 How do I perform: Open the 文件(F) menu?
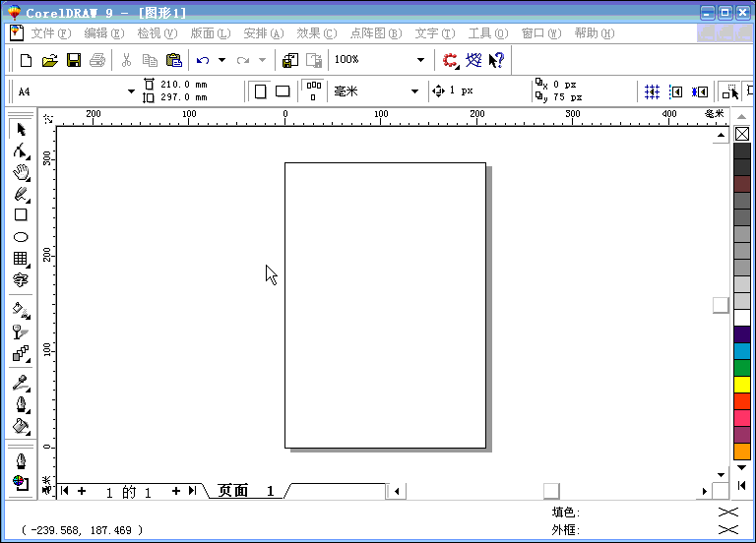(x=51, y=33)
